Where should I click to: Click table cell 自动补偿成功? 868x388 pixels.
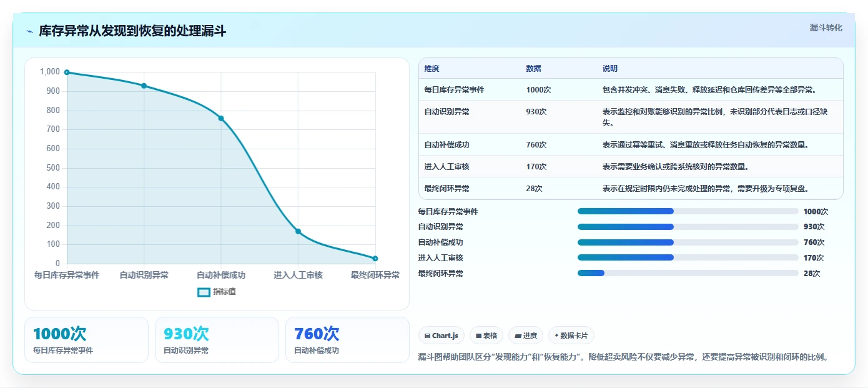(446, 145)
